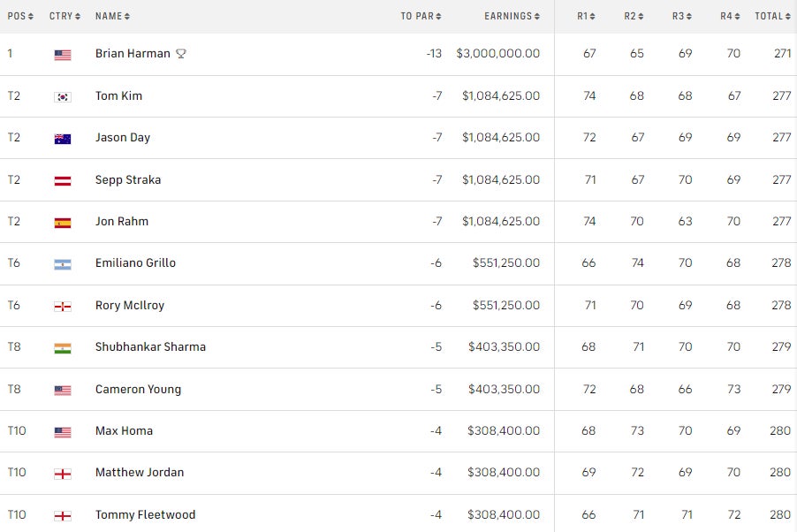Viewport: 797px width, 532px height.
Task: Click the India flag beside Shubhankar Sharma
Action: [x=62, y=347]
